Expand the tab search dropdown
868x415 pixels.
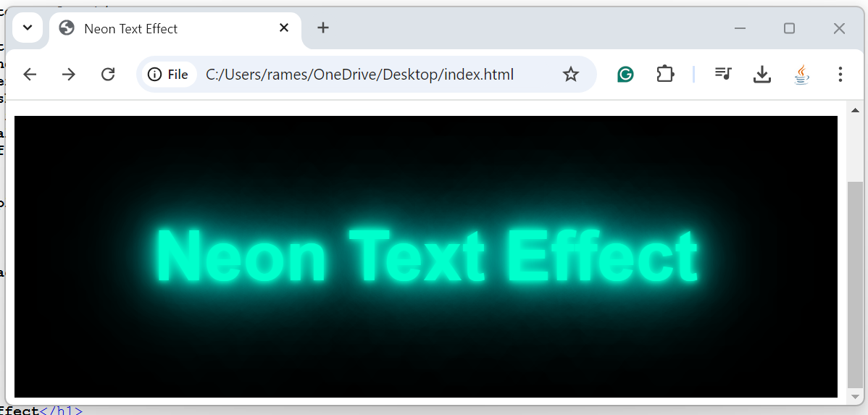tap(28, 28)
